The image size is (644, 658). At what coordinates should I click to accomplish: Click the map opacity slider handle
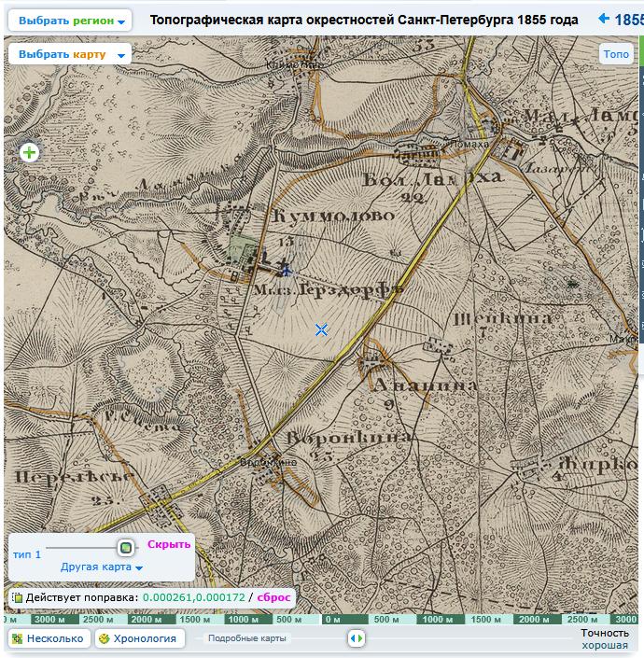pyautogui.click(x=125, y=548)
